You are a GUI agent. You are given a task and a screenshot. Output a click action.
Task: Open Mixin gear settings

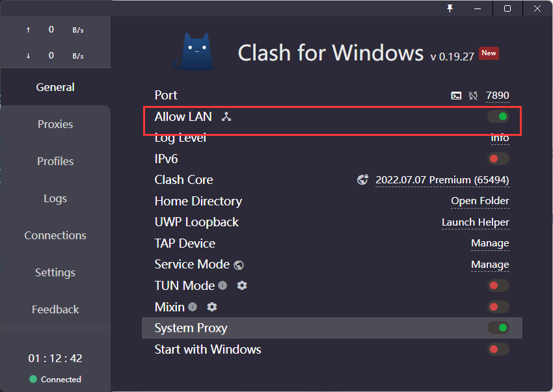[x=212, y=307]
